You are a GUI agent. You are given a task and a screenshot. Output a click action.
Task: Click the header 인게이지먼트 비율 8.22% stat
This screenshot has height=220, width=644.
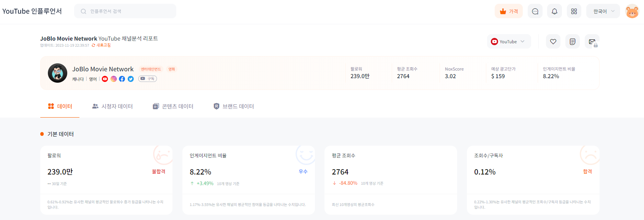point(559,73)
